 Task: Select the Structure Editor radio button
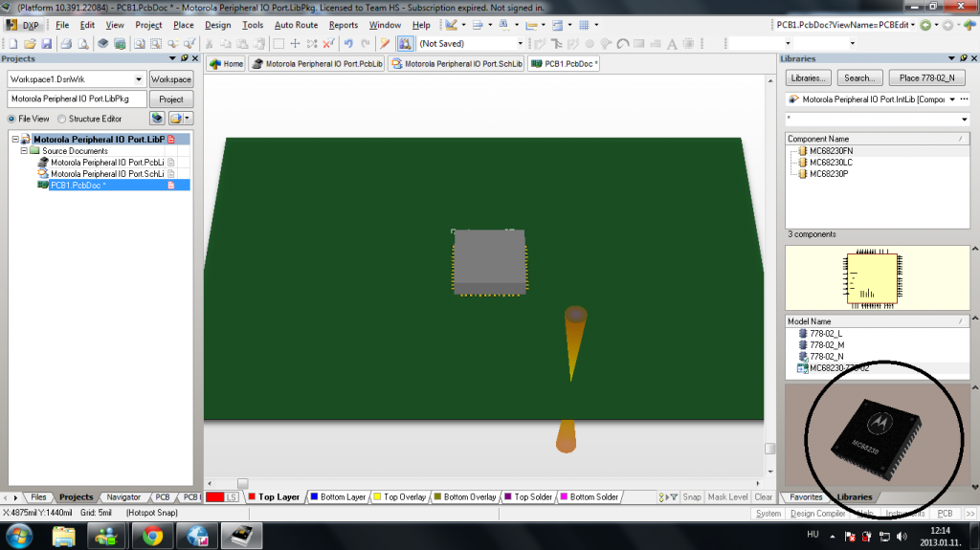click(61, 119)
